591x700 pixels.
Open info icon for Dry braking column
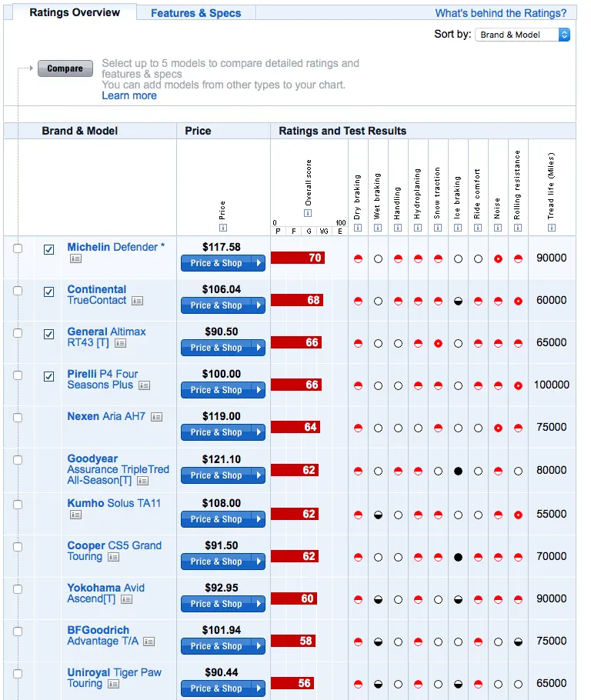(358, 228)
